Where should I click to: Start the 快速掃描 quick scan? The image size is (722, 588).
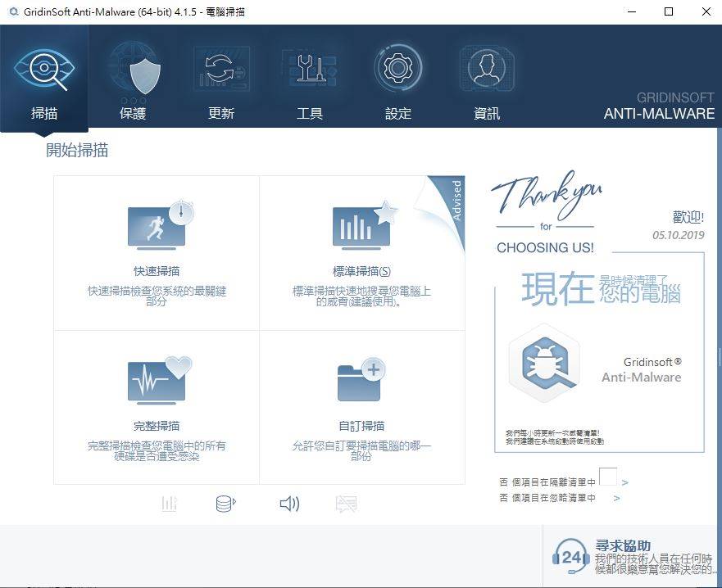click(x=157, y=253)
